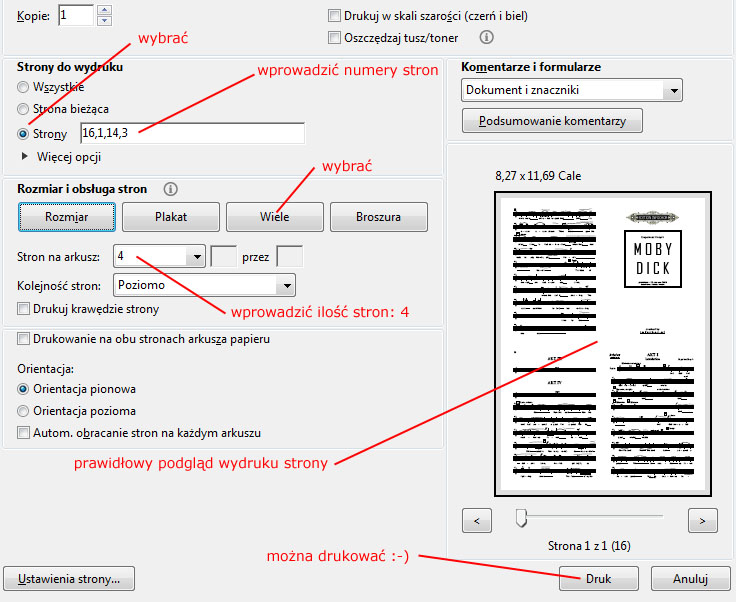Decrease the Kopie count with down arrow

[105, 21]
